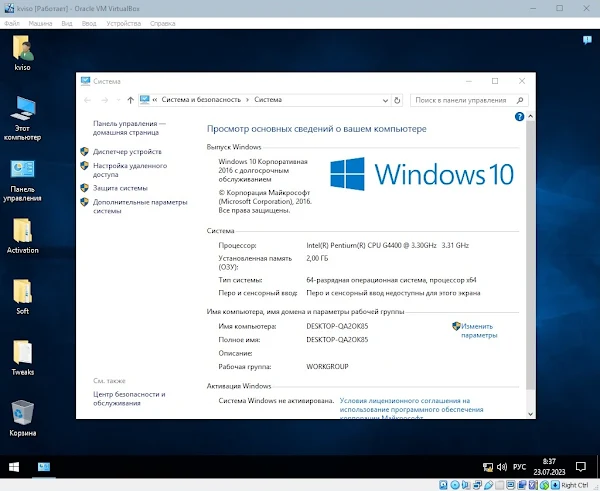Click scrollbar down arrow in System window

[x=530, y=414]
